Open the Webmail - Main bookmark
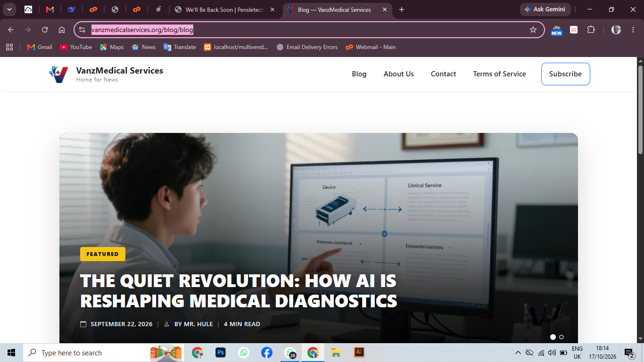Viewport: 644px width, 362px height. (x=371, y=47)
